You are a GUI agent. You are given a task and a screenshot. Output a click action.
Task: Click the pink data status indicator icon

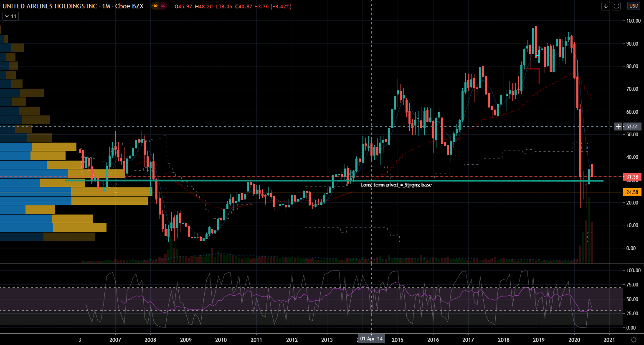pos(162,6)
